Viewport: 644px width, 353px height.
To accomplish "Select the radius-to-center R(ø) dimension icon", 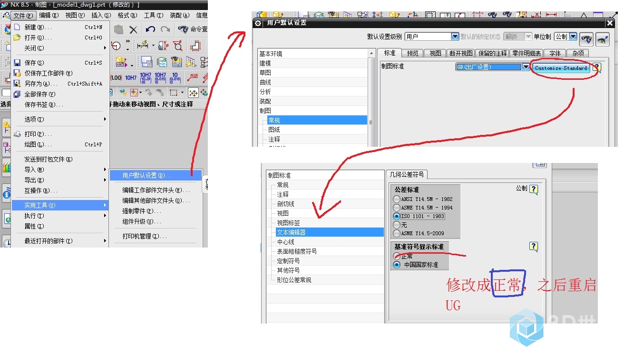I will tap(194, 77).
